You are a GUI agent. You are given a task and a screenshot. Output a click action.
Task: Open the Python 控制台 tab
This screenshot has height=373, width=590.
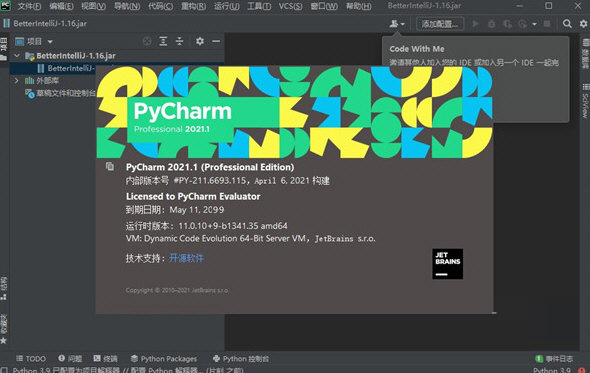(x=241, y=358)
